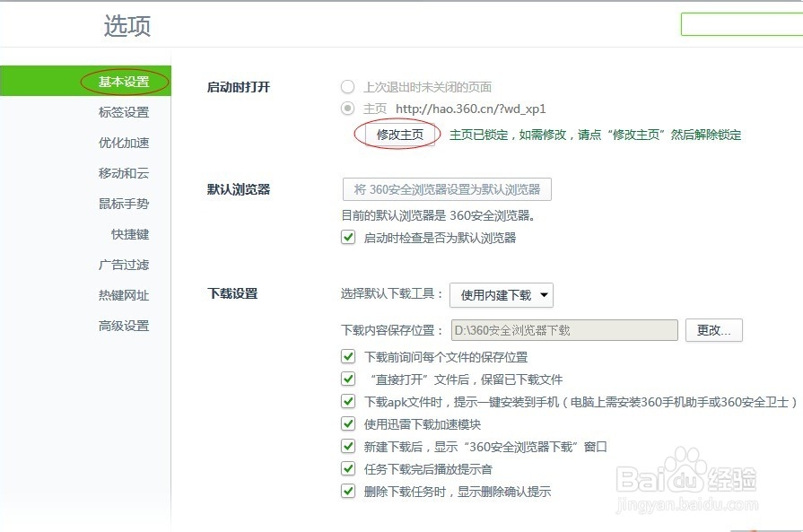Open 基本设置 in the sidebar
The image size is (803, 532).
(124, 82)
